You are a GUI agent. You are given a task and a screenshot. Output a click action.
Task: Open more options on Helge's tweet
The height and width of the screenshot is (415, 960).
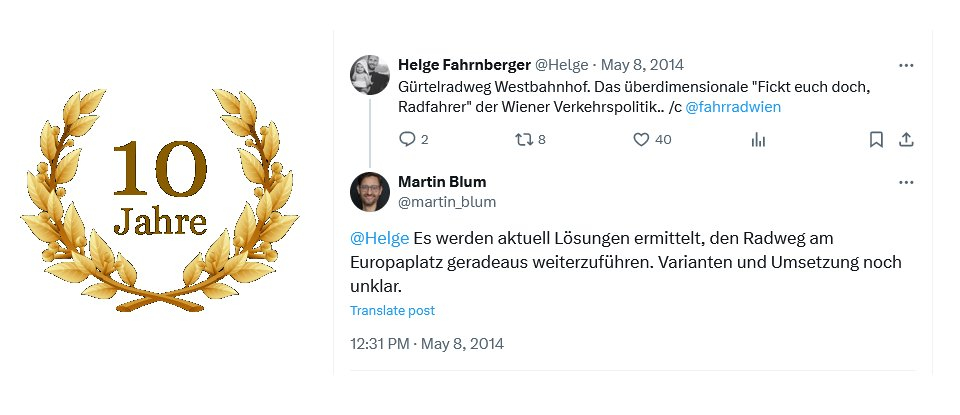coord(906,65)
